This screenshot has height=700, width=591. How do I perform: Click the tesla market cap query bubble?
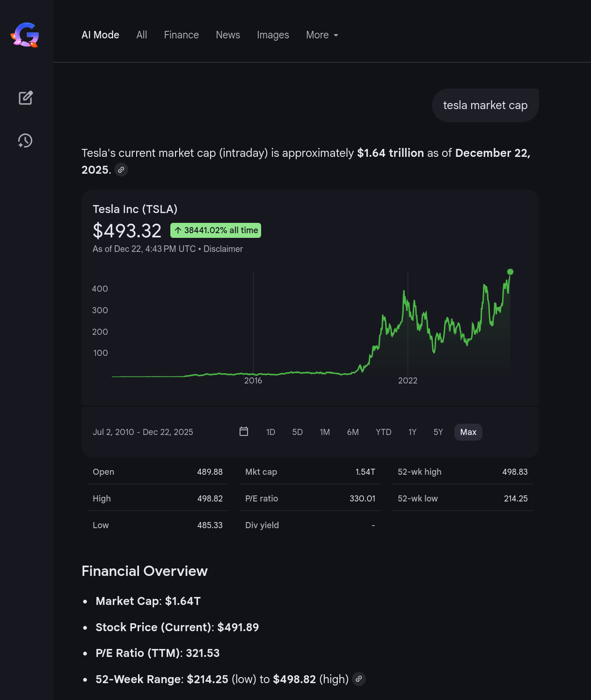(x=485, y=105)
